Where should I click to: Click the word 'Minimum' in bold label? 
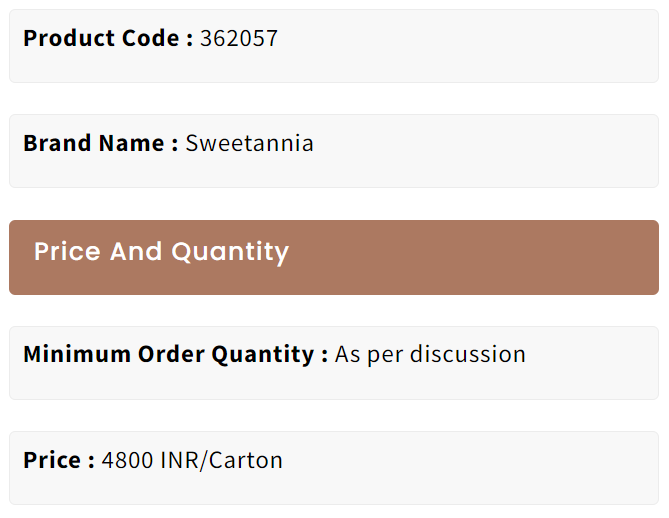[77, 354]
